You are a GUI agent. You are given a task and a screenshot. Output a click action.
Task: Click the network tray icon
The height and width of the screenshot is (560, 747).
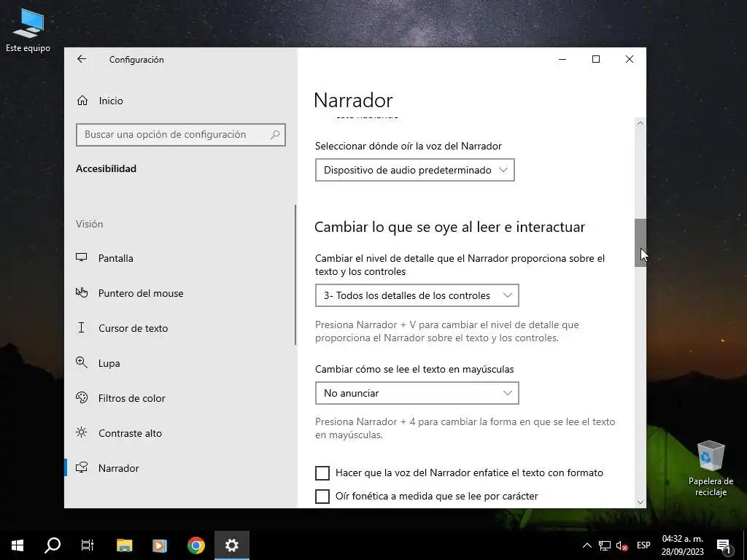coord(605,545)
